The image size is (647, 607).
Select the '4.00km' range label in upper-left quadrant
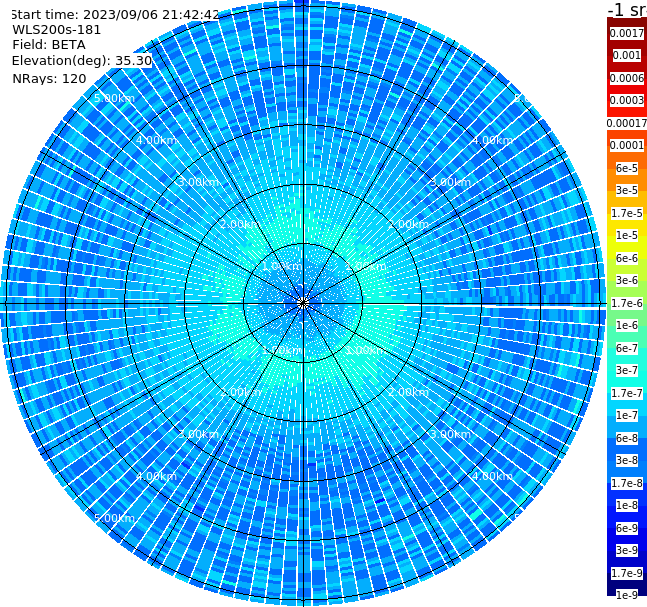pos(156,140)
